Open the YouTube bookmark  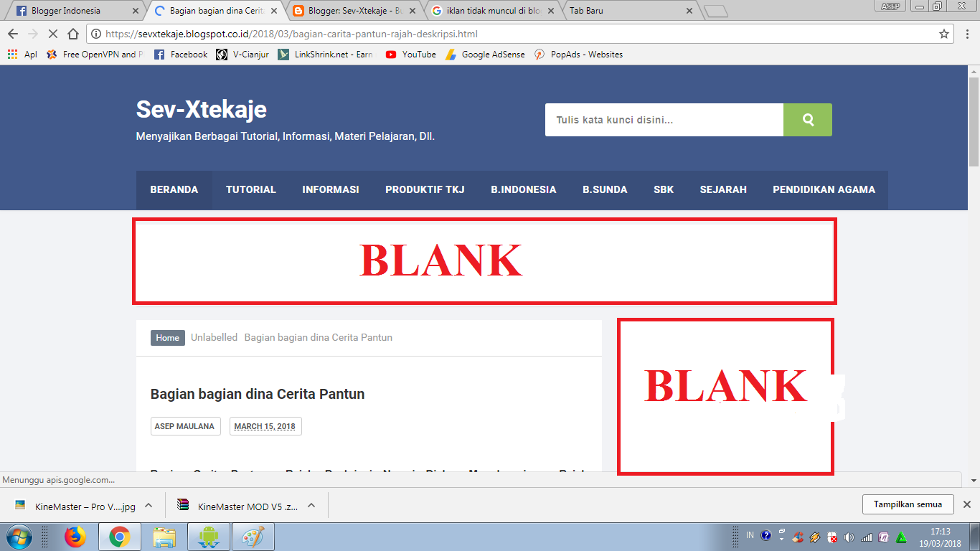[410, 54]
